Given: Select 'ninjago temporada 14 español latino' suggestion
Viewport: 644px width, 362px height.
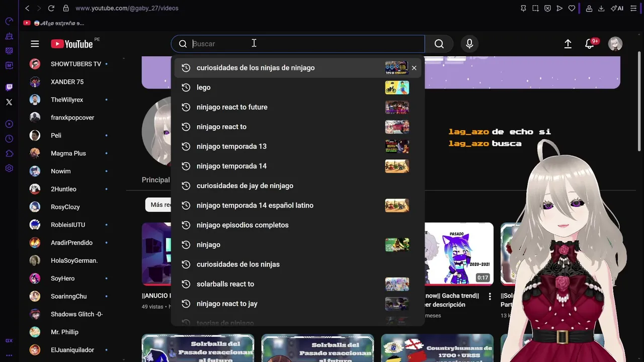Looking at the screenshot, I should coord(298,205).
